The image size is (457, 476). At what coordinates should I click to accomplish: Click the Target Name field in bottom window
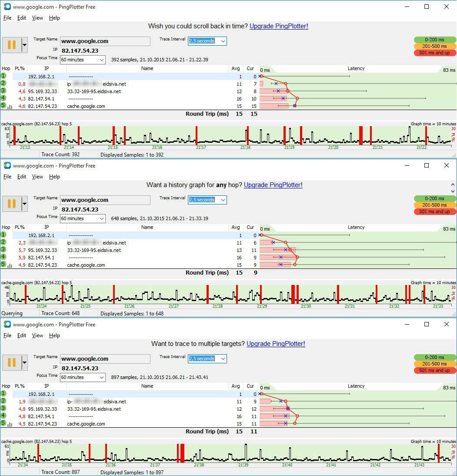[105, 359]
